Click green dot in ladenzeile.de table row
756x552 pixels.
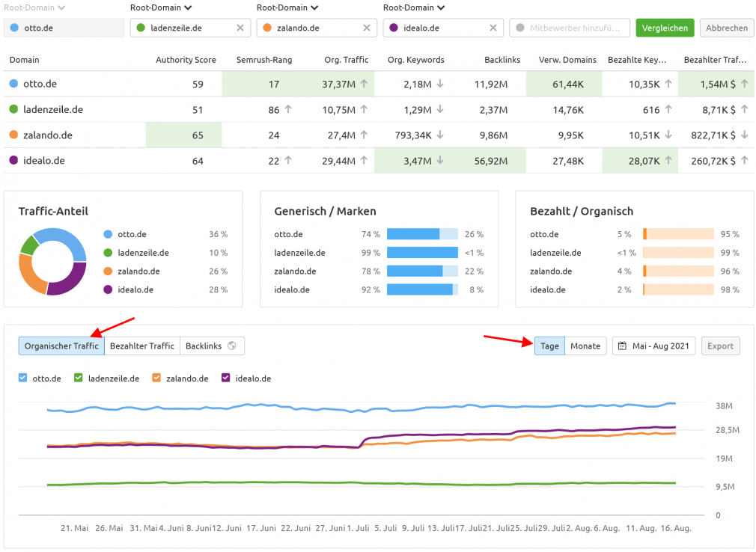[14, 109]
